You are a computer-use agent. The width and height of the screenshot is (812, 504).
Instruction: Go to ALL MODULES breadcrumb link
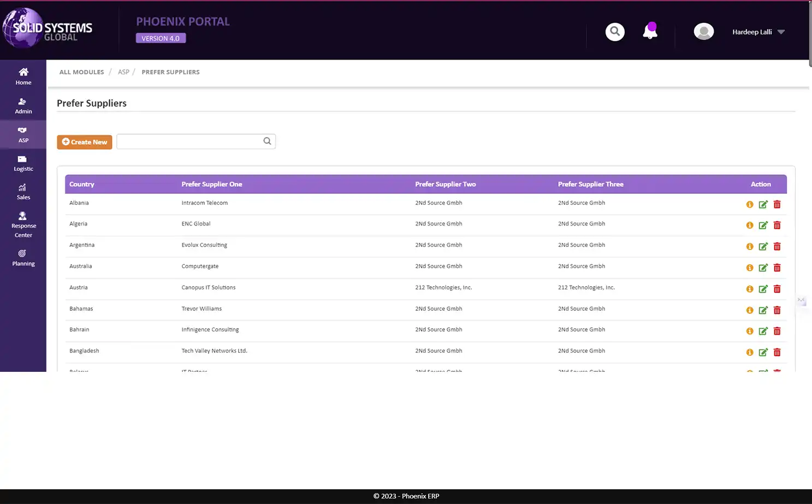coord(81,72)
